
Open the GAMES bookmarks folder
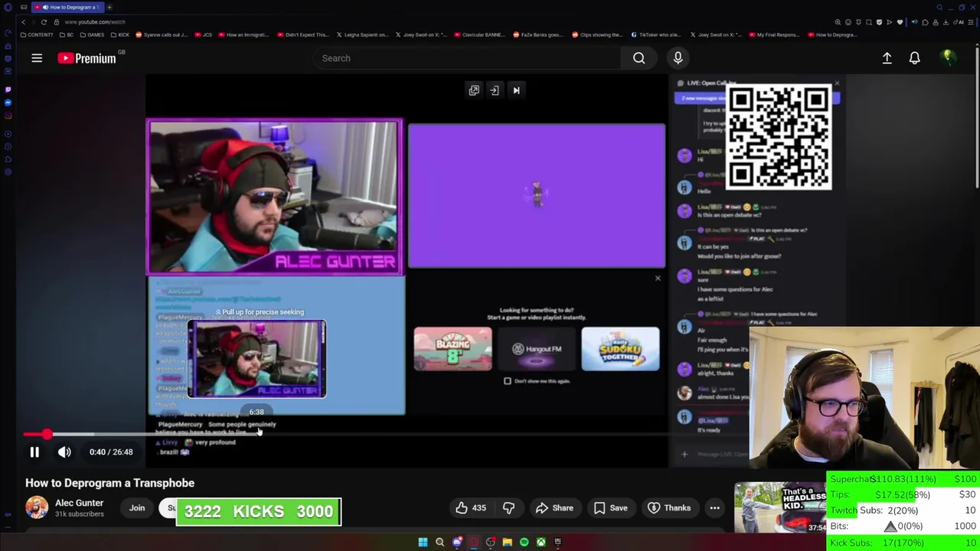pyautogui.click(x=92, y=34)
